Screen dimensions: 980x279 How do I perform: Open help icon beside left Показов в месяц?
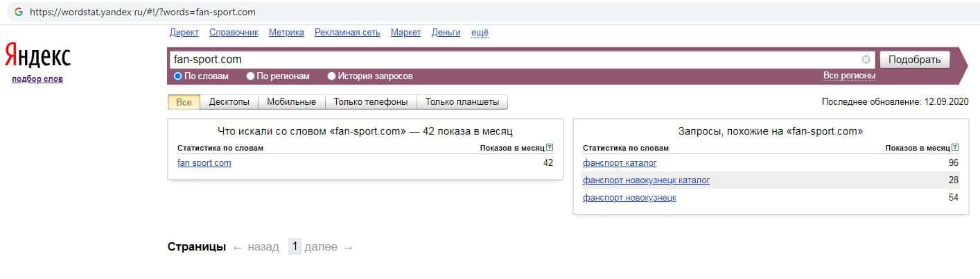pyautogui.click(x=550, y=147)
